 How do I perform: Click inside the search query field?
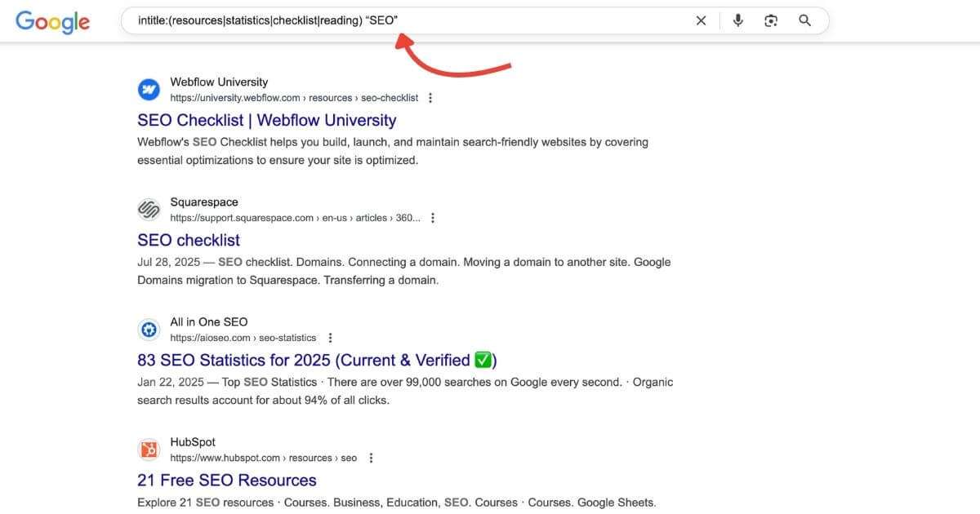pos(408,20)
